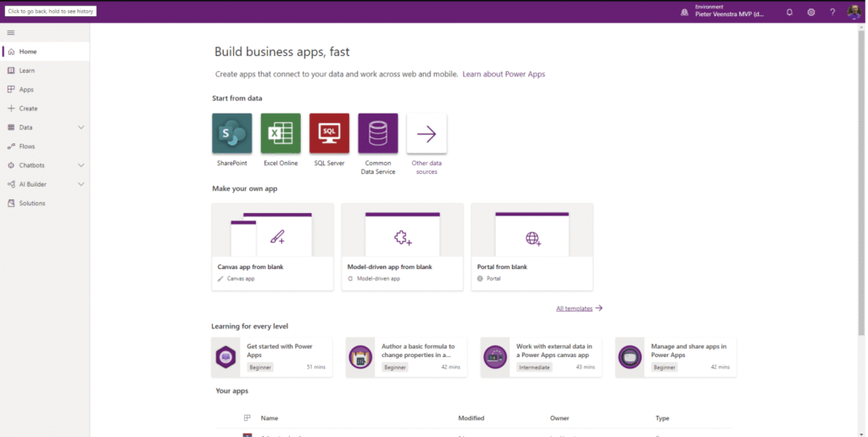Create Portal from blank
This screenshot has width=868, height=437.
532,246
